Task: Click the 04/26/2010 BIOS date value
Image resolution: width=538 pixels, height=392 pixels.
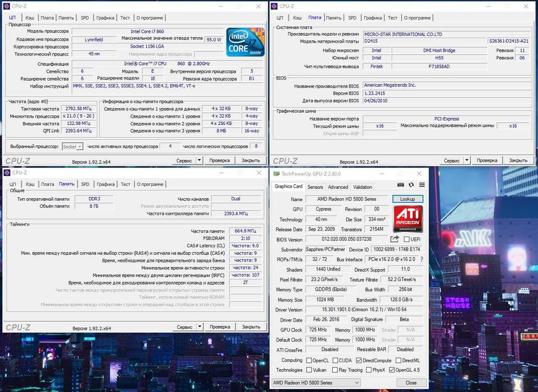Action: pos(447,101)
